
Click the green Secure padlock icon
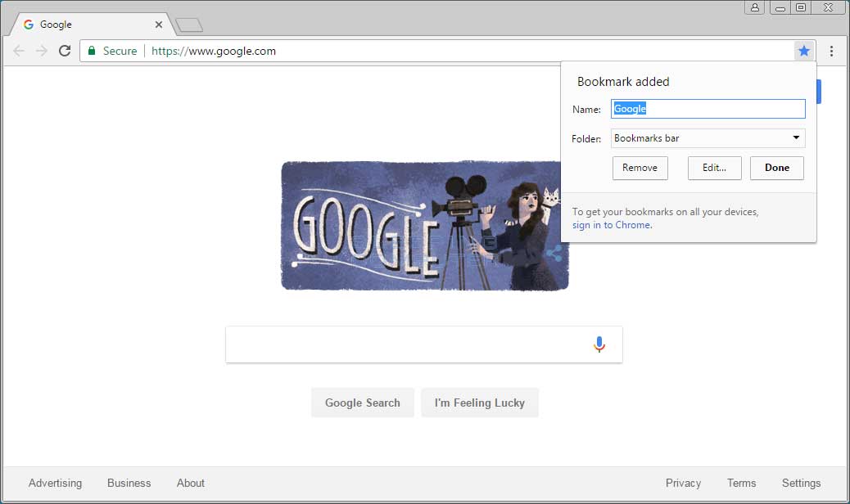pos(92,51)
